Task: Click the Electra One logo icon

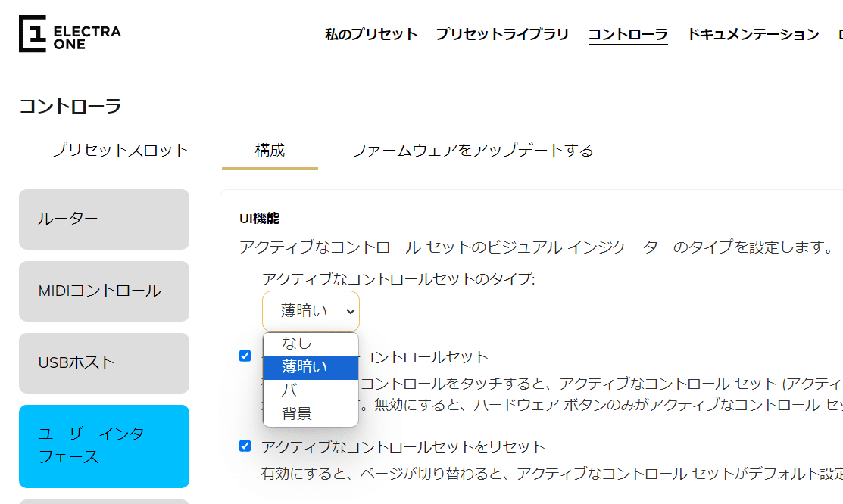Action: click(32, 34)
